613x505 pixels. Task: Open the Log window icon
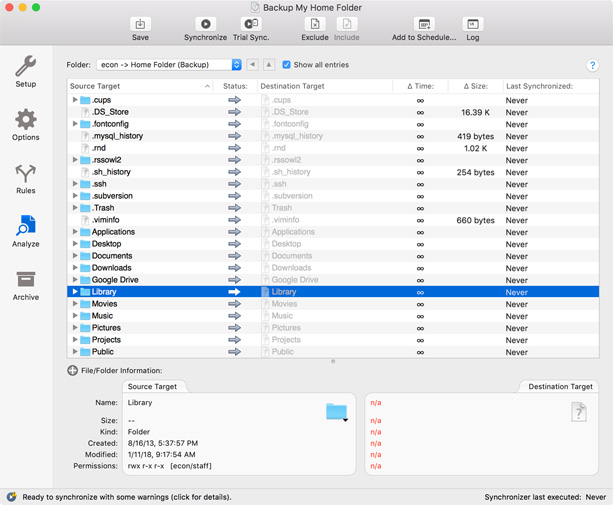tap(473, 24)
